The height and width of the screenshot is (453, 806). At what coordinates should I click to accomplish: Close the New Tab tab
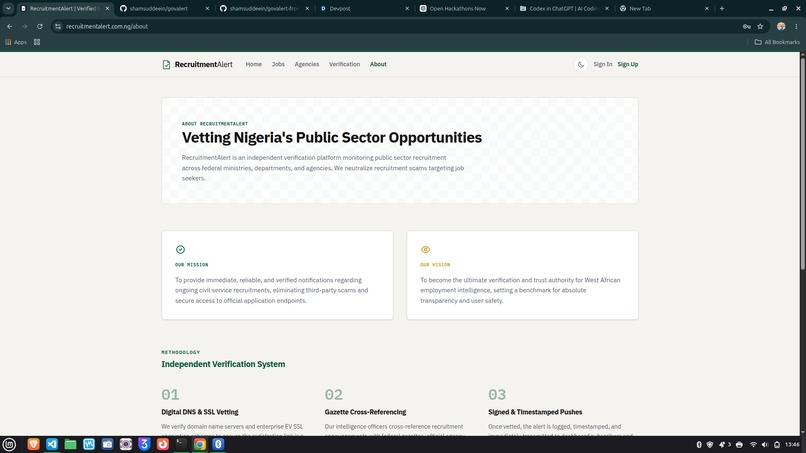click(x=707, y=8)
